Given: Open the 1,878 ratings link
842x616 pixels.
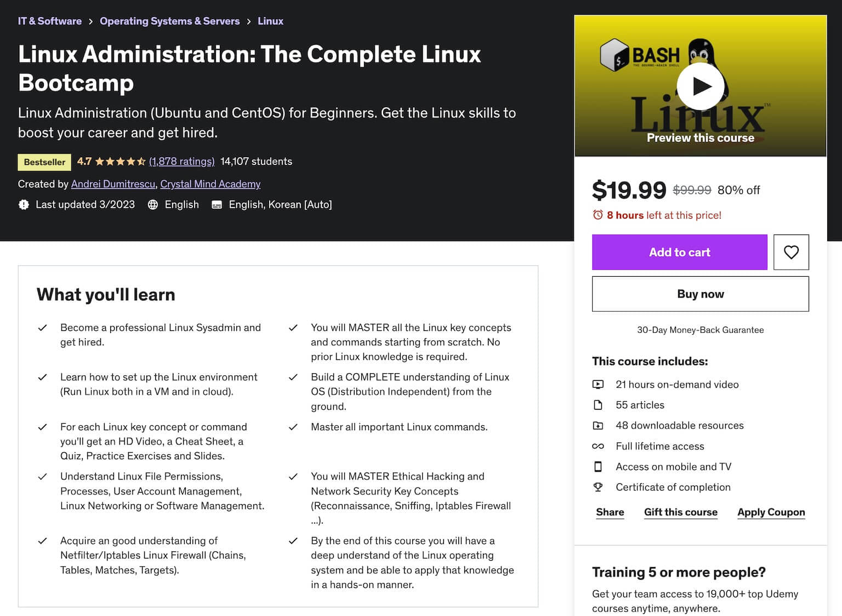Looking at the screenshot, I should click(181, 161).
